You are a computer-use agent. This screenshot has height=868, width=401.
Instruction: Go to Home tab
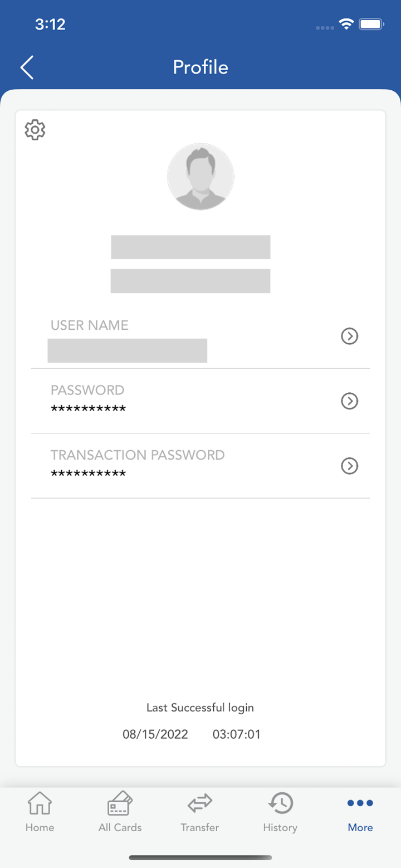(40, 812)
